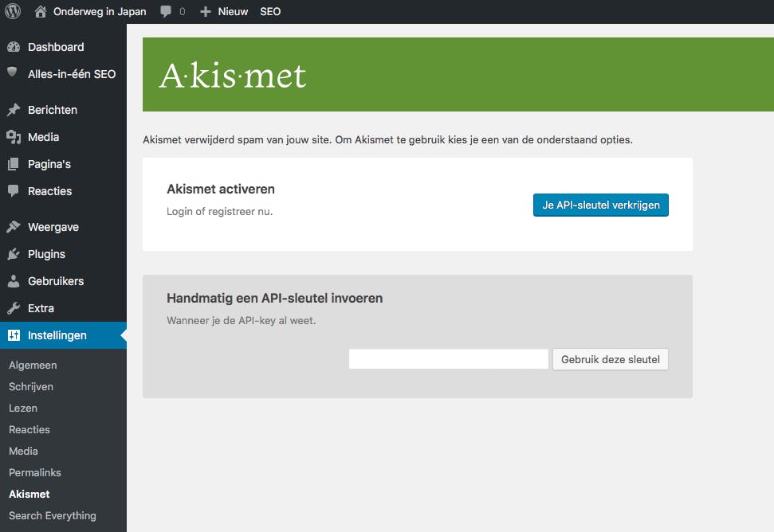The width and height of the screenshot is (774, 532).
Task: Click the plus icon next to Nieuw
Action: [x=206, y=12]
